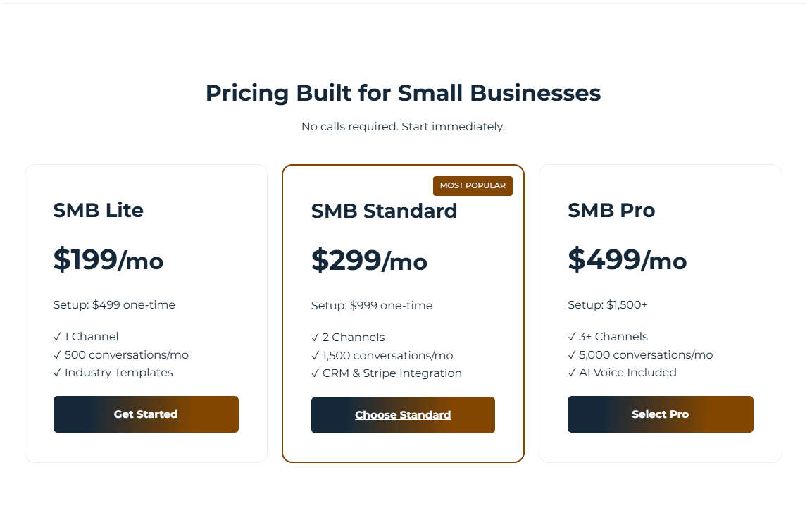The width and height of the screenshot is (812, 513).
Task: Select the SMB Standard plan title
Action: click(x=384, y=211)
